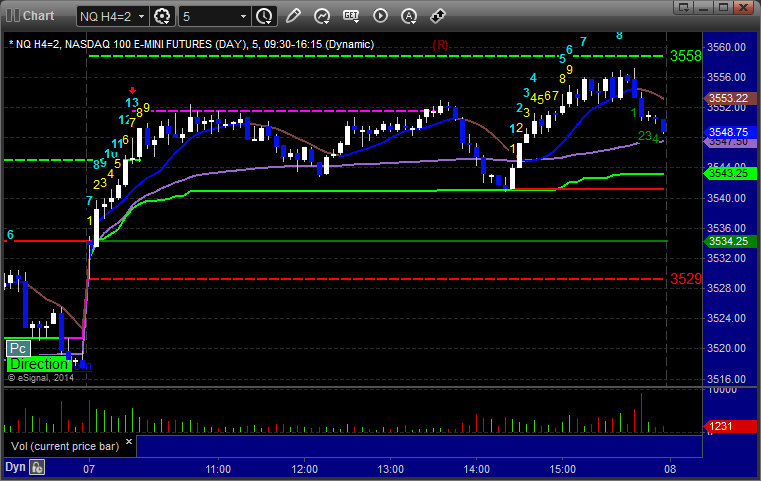Image resolution: width=761 pixels, height=481 pixels.
Task: Click the 15:00 label on time axis
Action: [563, 469]
